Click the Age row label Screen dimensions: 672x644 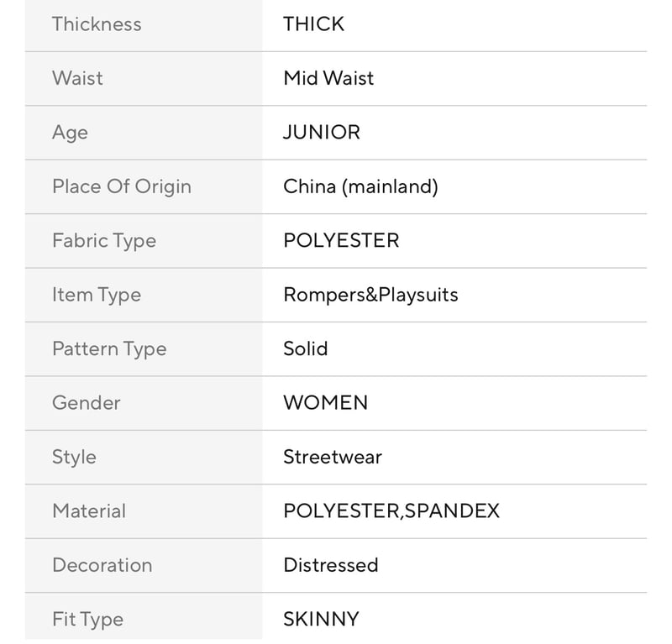pos(70,133)
